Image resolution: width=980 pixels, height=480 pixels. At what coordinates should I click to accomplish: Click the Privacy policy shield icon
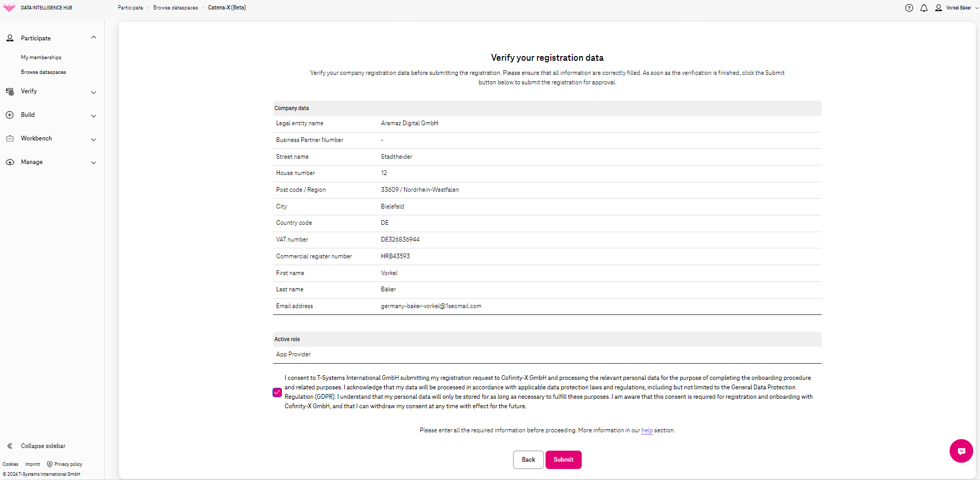pos(50,464)
